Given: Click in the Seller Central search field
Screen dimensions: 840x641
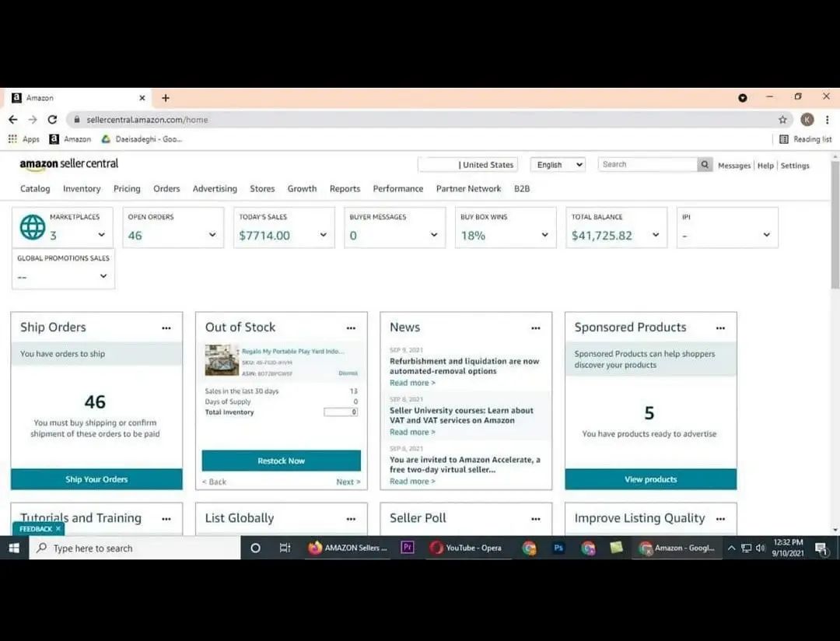Looking at the screenshot, I should point(648,165).
